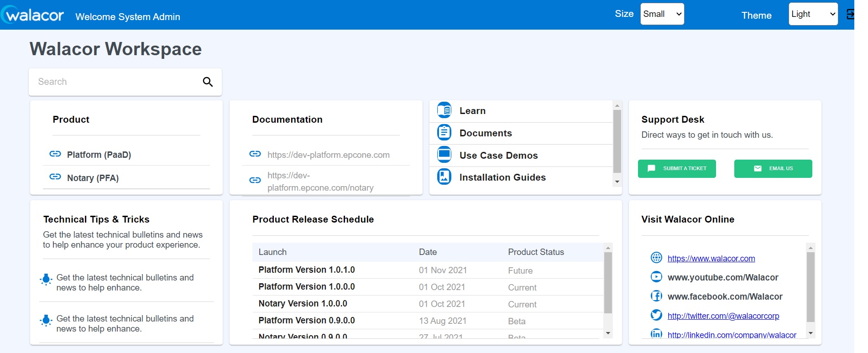Open the Notary (PFA) product link

(x=93, y=178)
